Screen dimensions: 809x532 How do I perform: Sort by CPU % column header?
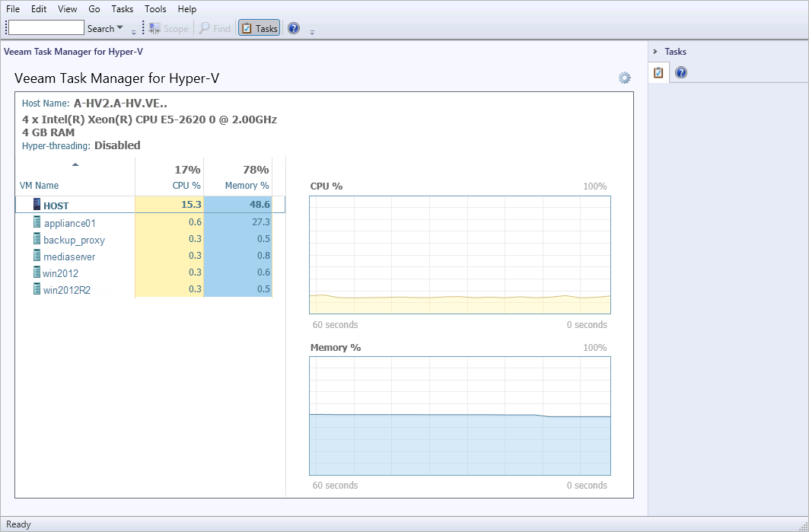[186, 185]
